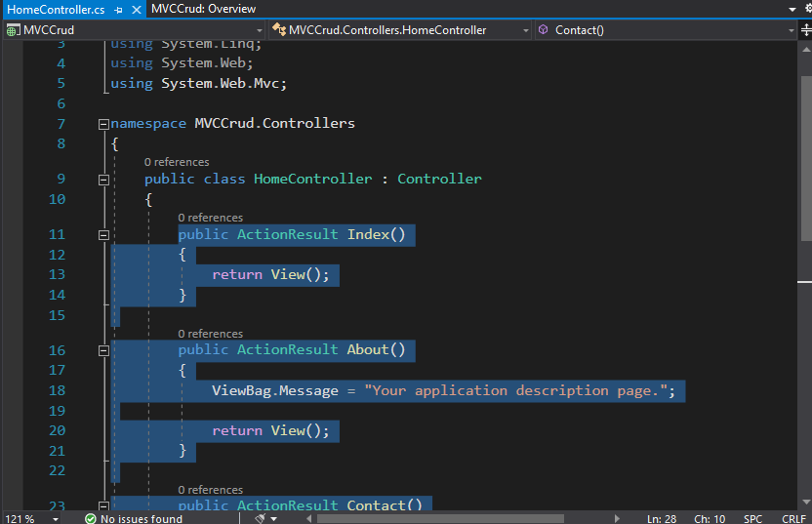
Task: Click the No issues found status icon
Action: 91,518
